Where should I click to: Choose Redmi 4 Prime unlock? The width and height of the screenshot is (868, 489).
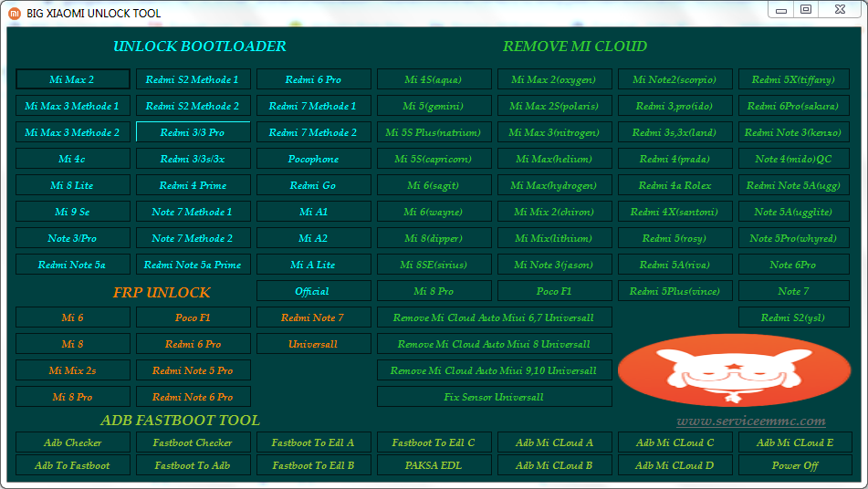(x=193, y=185)
